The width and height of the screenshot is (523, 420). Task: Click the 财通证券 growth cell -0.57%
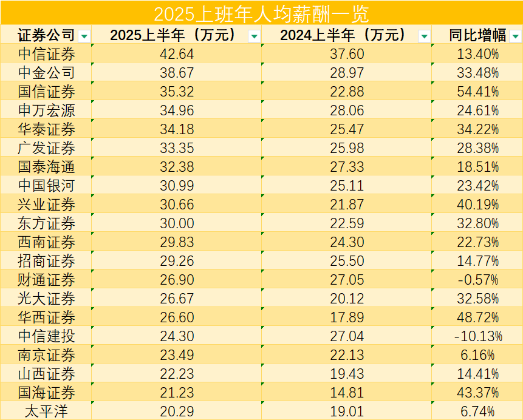(x=477, y=279)
